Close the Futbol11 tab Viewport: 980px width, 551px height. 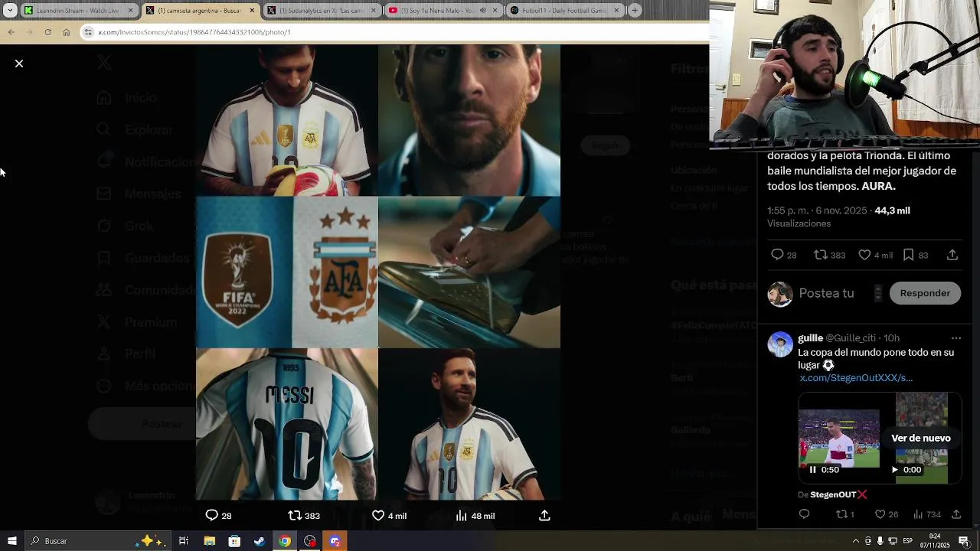[x=616, y=11]
